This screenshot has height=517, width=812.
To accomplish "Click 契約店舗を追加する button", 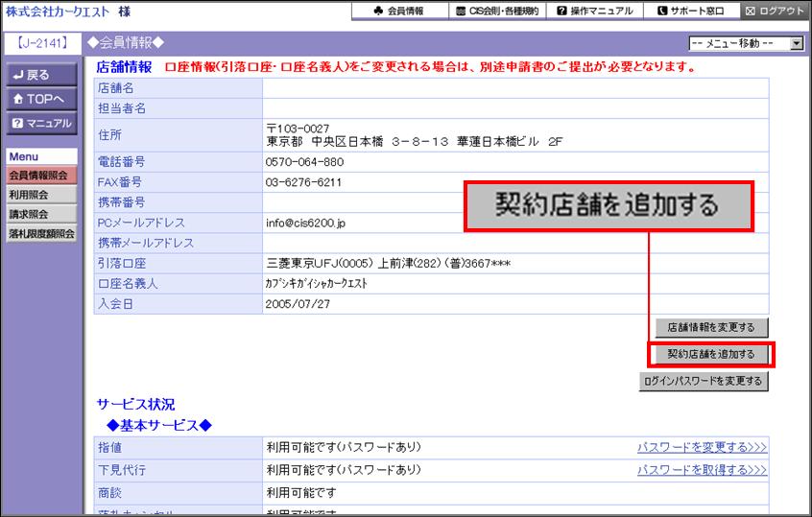I will [x=711, y=355].
